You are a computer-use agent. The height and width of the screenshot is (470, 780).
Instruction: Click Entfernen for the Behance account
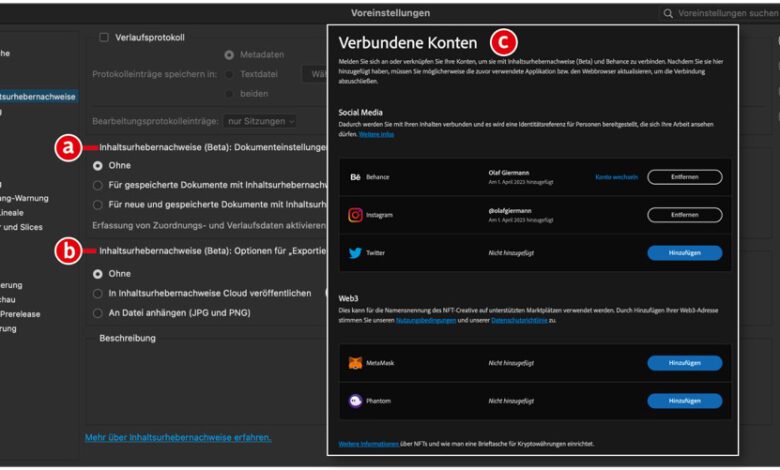pyautogui.click(x=684, y=177)
